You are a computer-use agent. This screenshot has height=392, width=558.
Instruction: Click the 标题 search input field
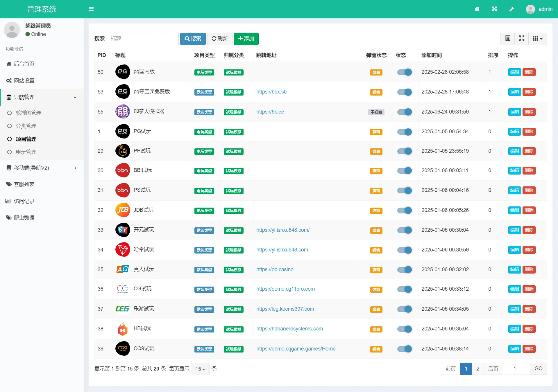point(142,39)
